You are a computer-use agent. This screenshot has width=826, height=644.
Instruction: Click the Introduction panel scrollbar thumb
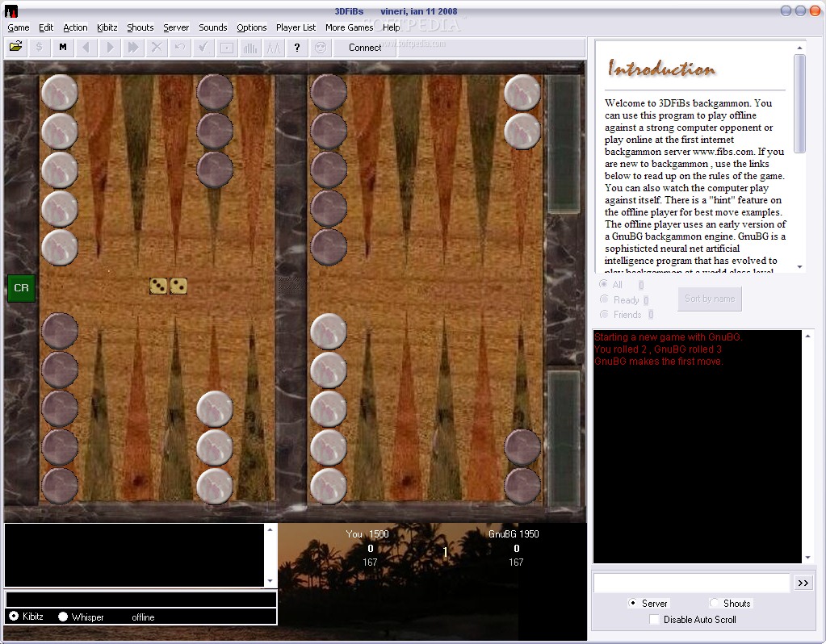click(x=799, y=103)
